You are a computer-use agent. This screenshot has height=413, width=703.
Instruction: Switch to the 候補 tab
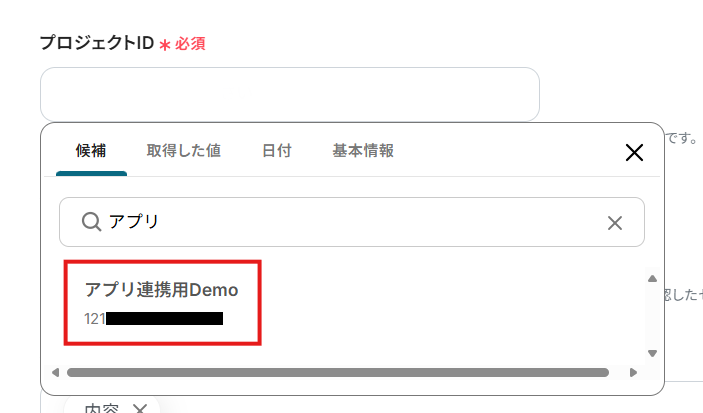[x=91, y=151]
